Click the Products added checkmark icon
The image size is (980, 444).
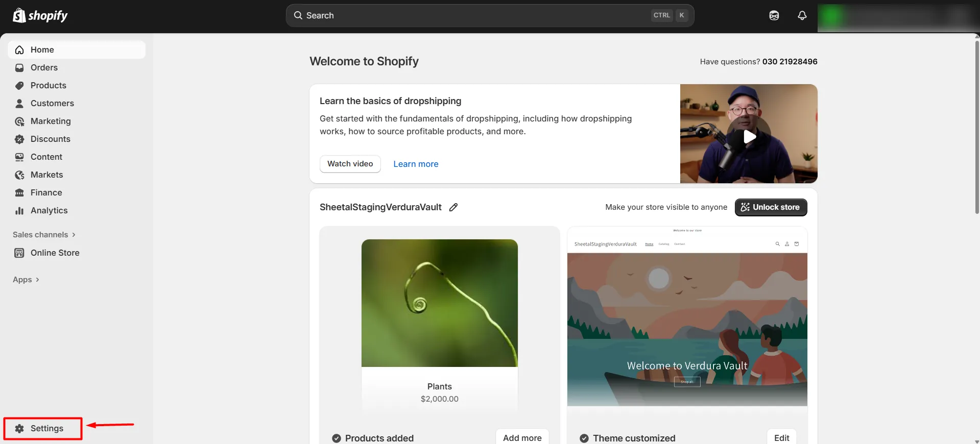pos(337,438)
